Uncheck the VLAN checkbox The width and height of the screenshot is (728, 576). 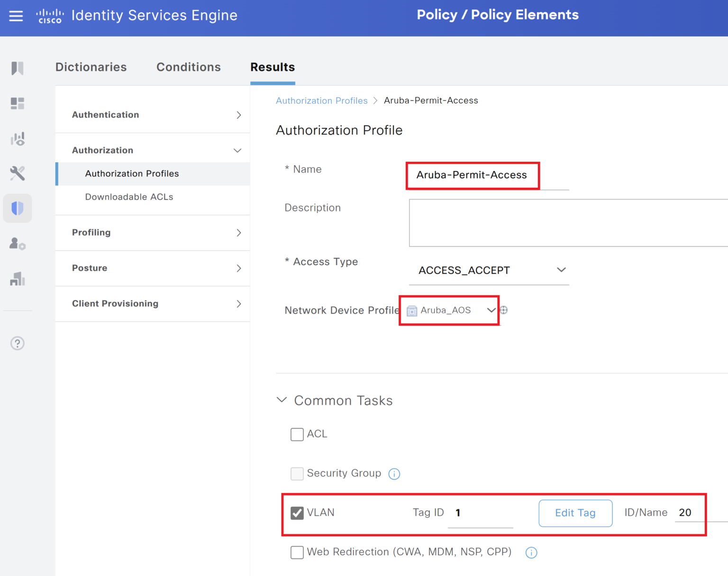tap(297, 513)
